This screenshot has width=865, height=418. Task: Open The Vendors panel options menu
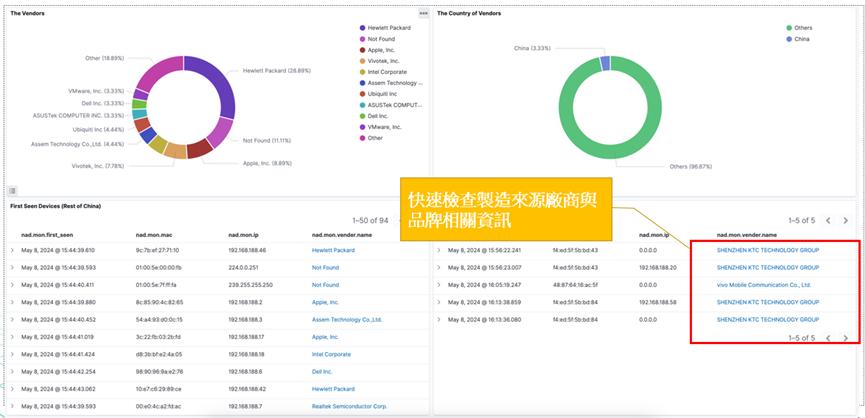pyautogui.click(x=423, y=13)
